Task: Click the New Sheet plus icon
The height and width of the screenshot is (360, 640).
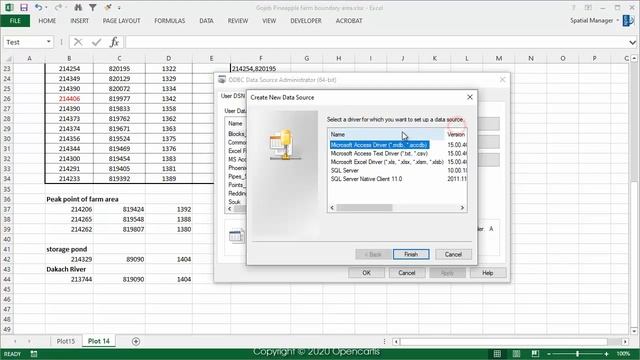Action: (136, 341)
